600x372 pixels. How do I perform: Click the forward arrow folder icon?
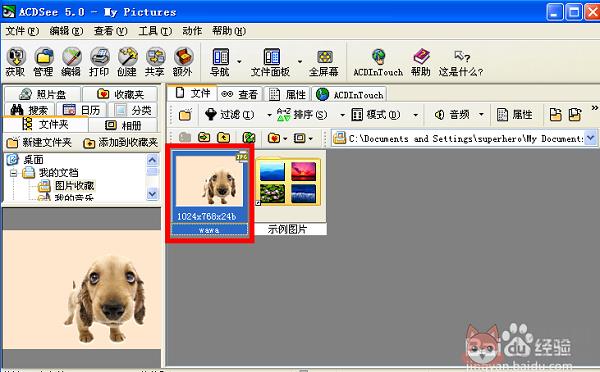pos(204,137)
